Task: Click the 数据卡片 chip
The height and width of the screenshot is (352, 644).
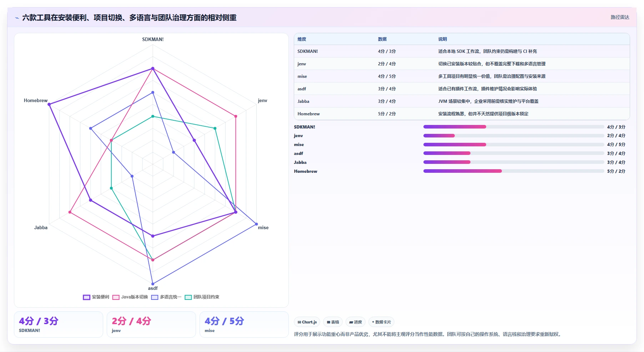Action: (381, 322)
